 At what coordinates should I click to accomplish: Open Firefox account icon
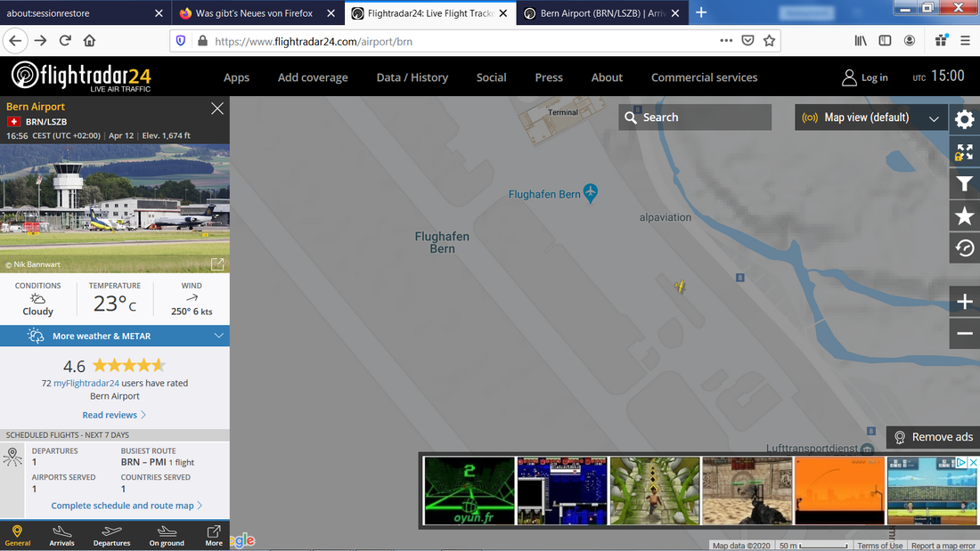tap(910, 41)
